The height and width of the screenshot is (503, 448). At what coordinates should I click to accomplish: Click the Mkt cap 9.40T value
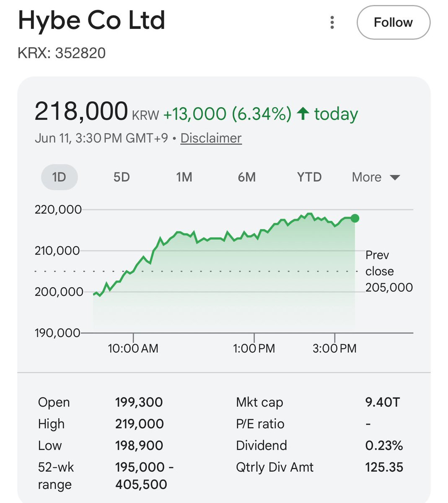382,402
